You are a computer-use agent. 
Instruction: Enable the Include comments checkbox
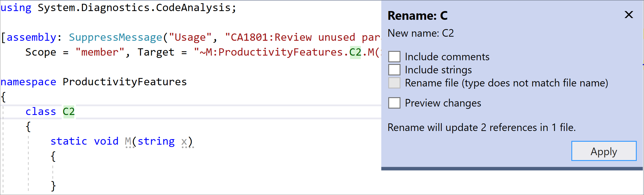[394, 56]
